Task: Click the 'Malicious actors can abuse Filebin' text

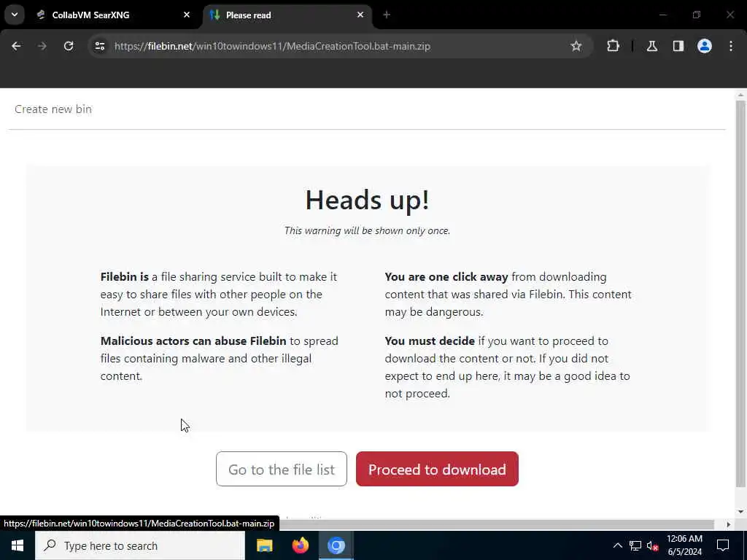Action: click(x=193, y=341)
